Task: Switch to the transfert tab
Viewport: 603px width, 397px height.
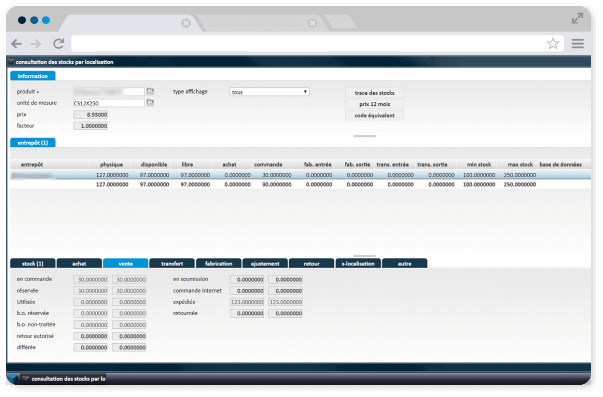Action: point(172,264)
